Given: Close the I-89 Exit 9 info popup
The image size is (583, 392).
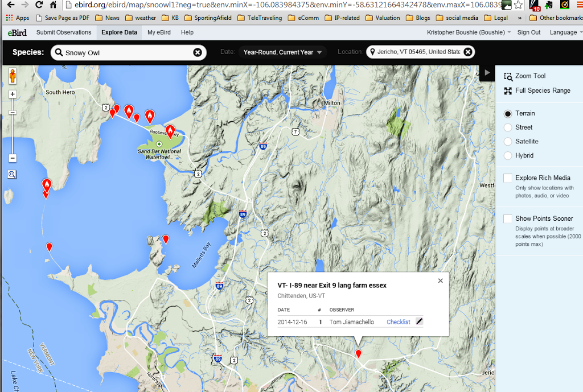Looking at the screenshot, I should [441, 280].
